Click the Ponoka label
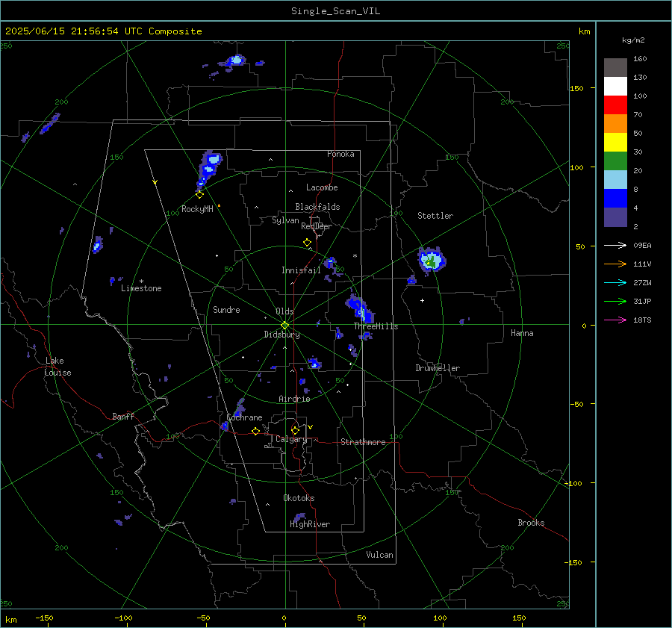Screen dimensions: 672x628 pos(340,154)
